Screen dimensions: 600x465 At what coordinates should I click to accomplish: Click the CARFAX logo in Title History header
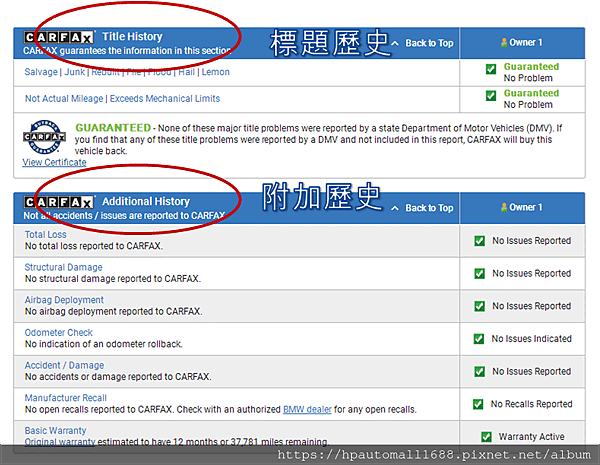point(59,37)
